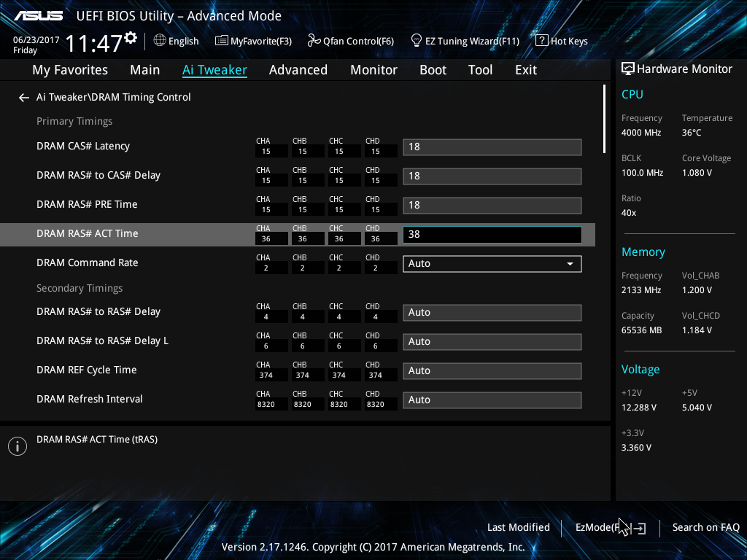Click the Vol_CHAB 1.200 V value

697,290
